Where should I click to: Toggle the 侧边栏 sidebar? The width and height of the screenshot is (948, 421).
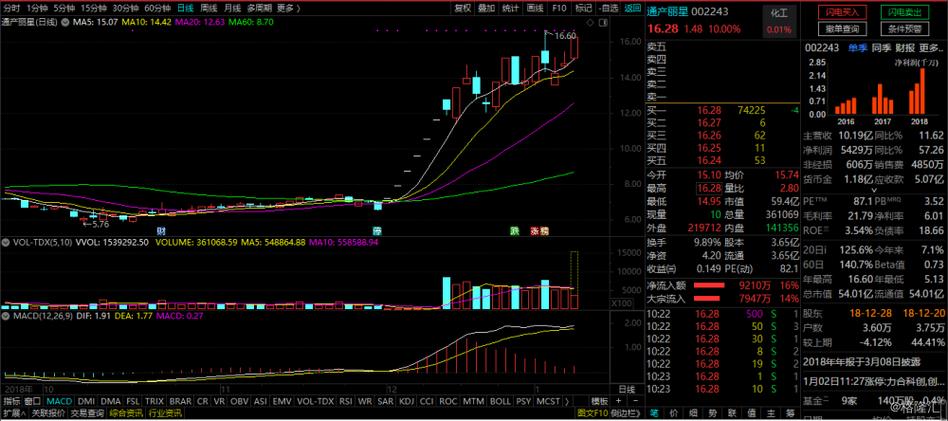[627, 413]
